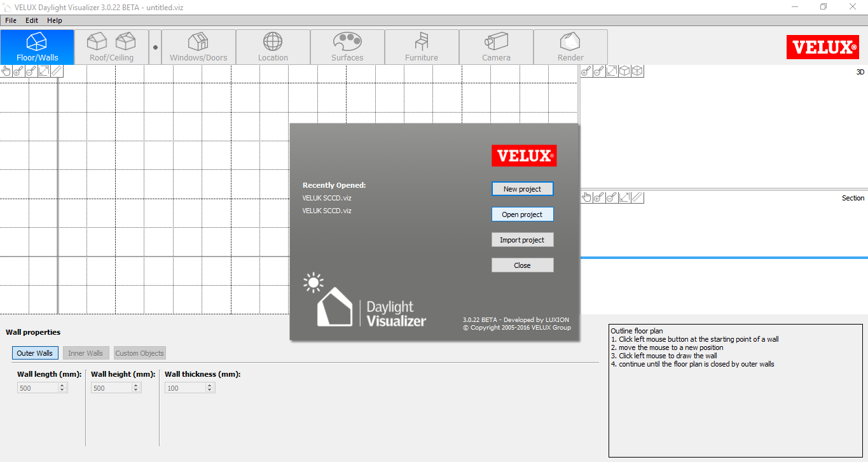Click zoom out tool in 3D view
Viewport: 868px width, 462px height.
(600, 71)
